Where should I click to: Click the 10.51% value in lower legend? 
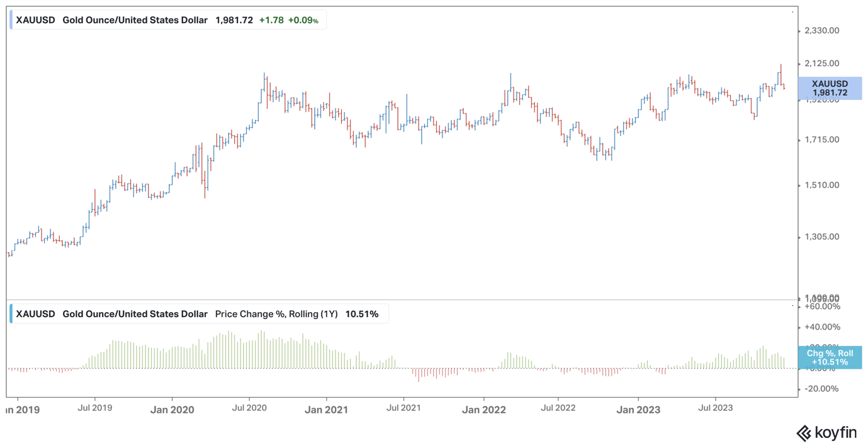pyautogui.click(x=362, y=314)
